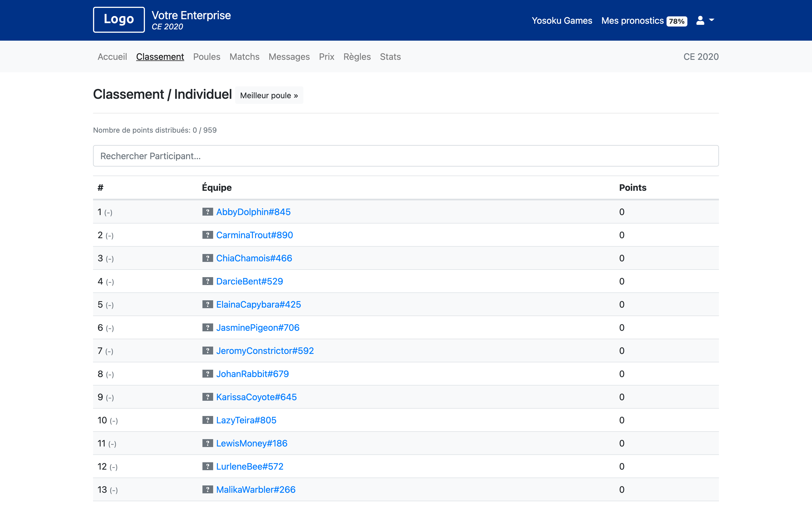Open ElainaCapybara#425 profile link

pyautogui.click(x=259, y=305)
